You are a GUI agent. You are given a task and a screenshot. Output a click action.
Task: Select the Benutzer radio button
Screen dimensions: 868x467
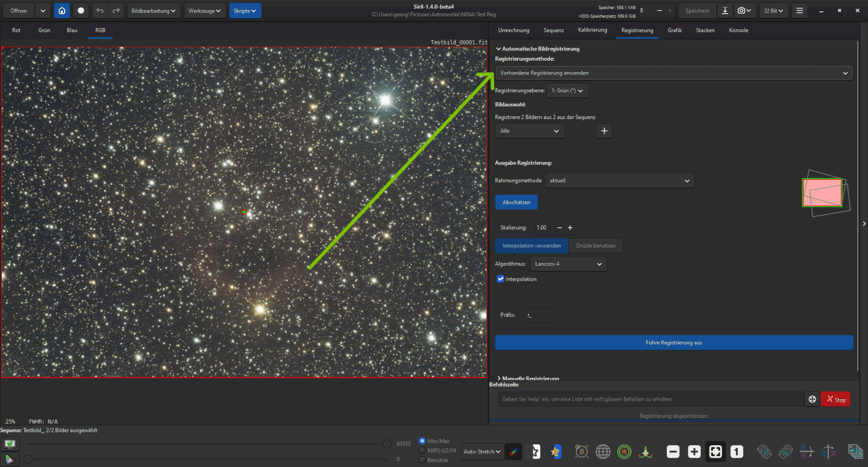point(422,460)
